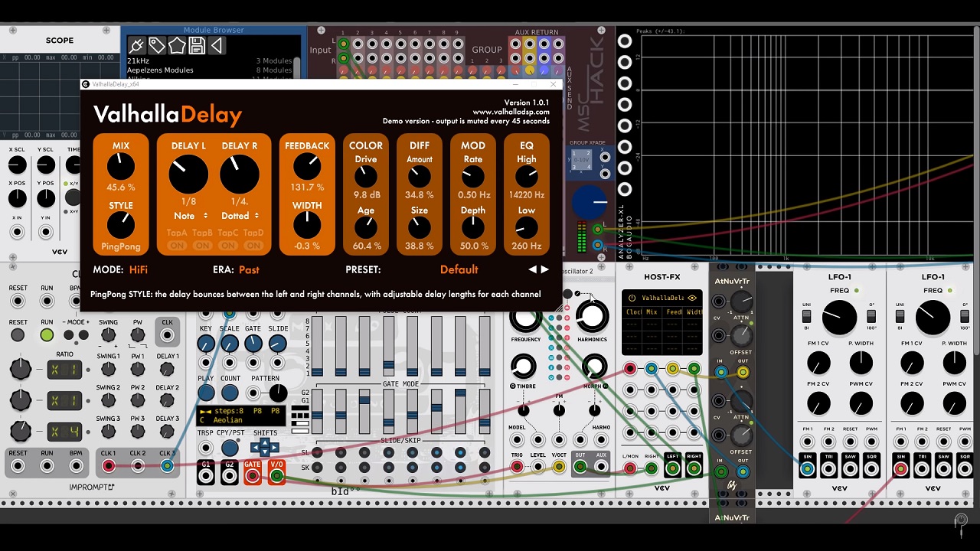Viewport: 980px width, 551px height.
Task: Go to the next preset arrow
Action: [x=545, y=269]
